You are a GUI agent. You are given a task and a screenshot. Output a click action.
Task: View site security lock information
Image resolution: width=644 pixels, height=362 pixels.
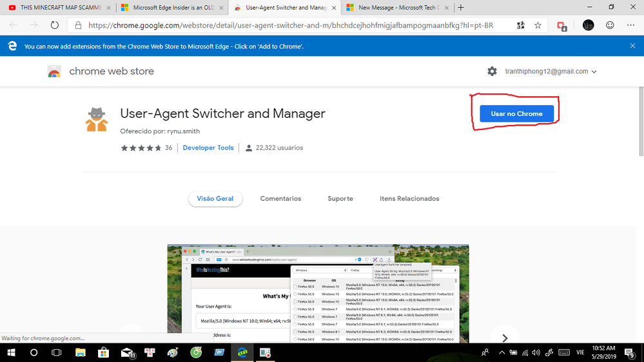(78, 25)
